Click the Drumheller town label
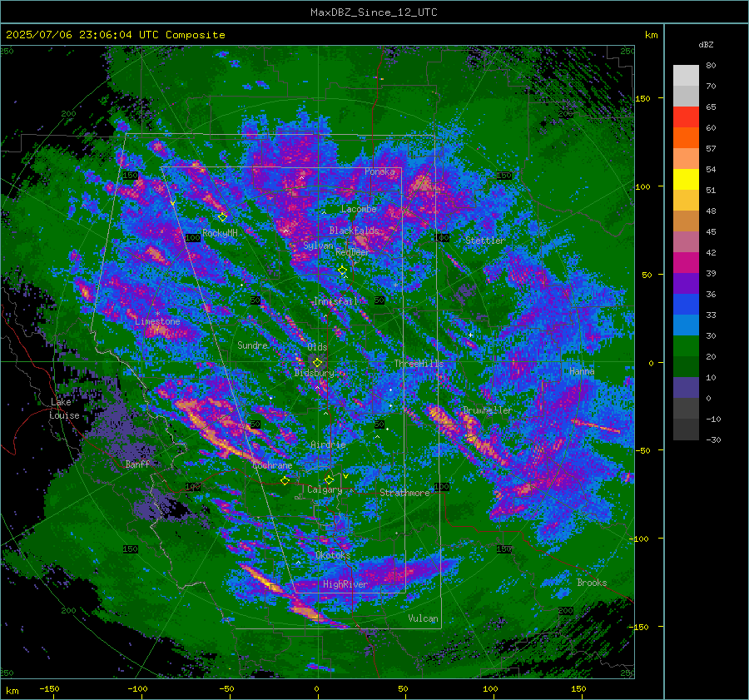This screenshot has height=700, width=749. pos(488,410)
